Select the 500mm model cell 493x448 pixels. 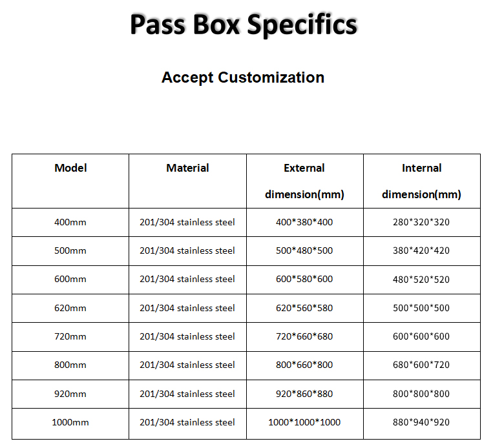click(x=70, y=250)
